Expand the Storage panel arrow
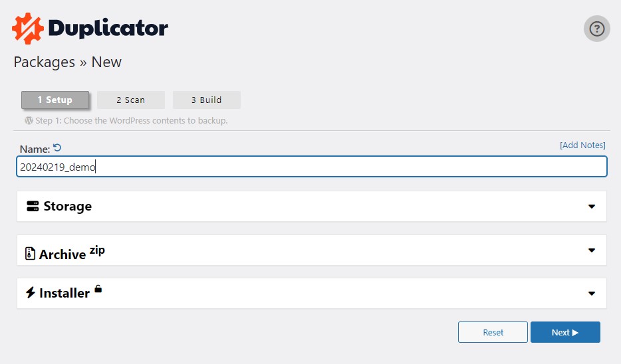 click(592, 207)
